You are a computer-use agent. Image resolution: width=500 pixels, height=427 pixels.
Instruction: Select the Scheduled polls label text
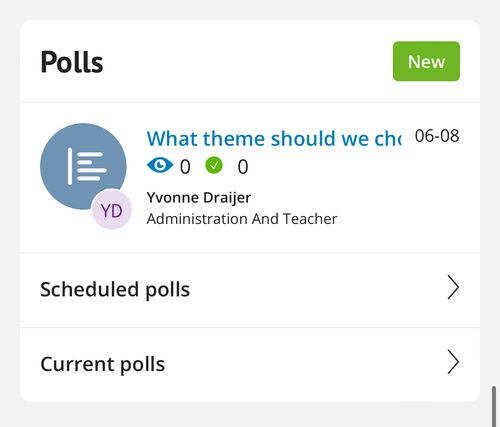tap(115, 289)
